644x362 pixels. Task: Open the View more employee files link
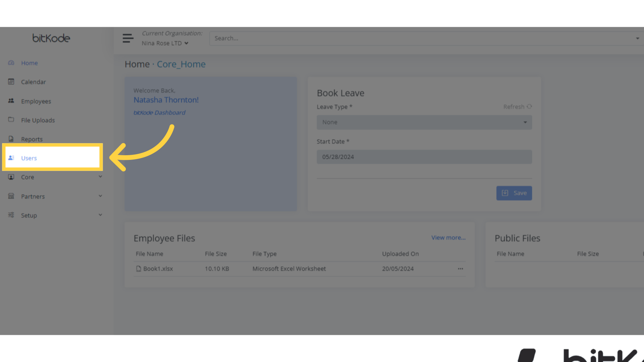[448, 237]
